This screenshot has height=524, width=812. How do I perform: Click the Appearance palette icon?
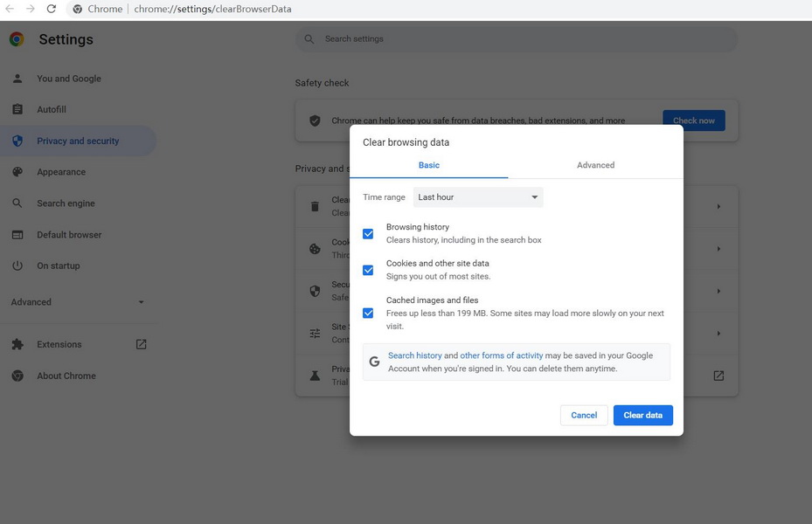[x=17, y=172]
